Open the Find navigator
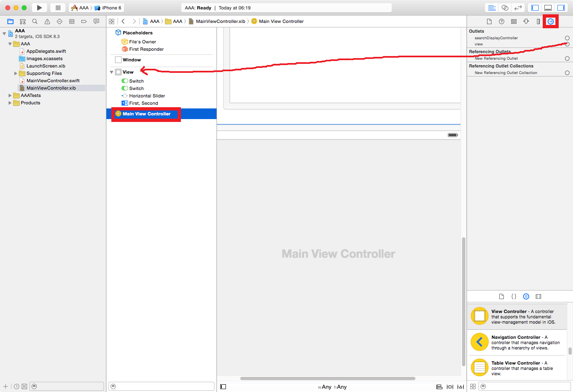The width and height of the screenshot is (573, 392). point(35,21)
